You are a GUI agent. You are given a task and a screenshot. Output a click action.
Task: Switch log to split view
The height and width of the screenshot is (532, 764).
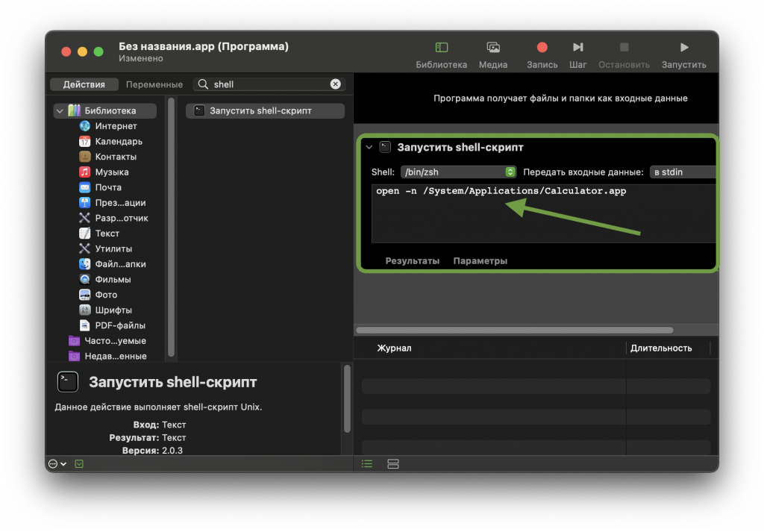pyautogui.click(x=393, y=464)
